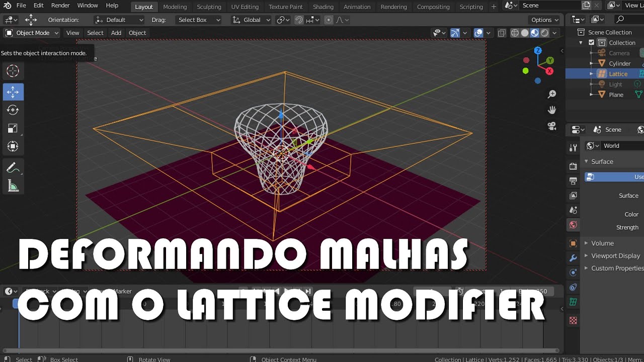Open the Render menu
644x362 pixels.
[60, 6]
